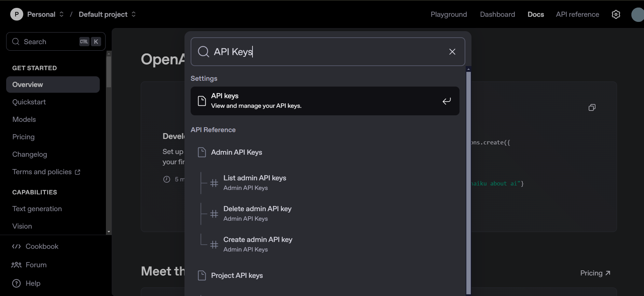
Task: Click the sidebar search magnifier icon
Action: [16, 42]
